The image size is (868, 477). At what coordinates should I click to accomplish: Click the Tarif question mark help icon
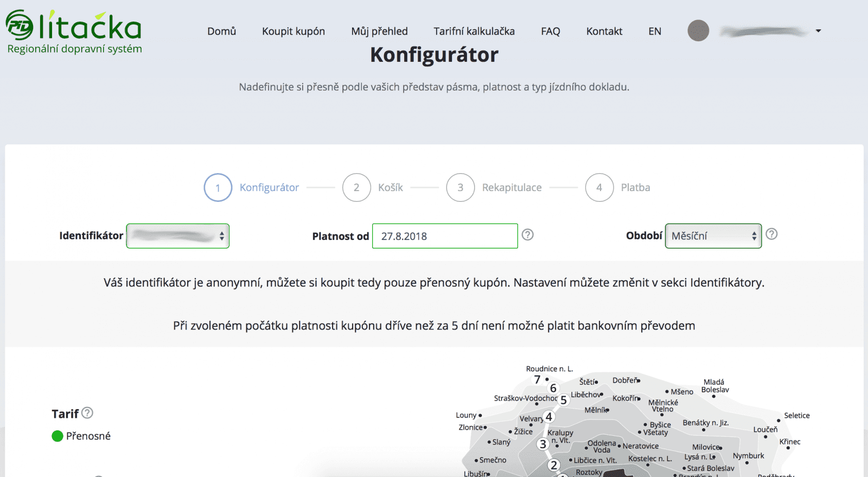[x=87, y=414]
